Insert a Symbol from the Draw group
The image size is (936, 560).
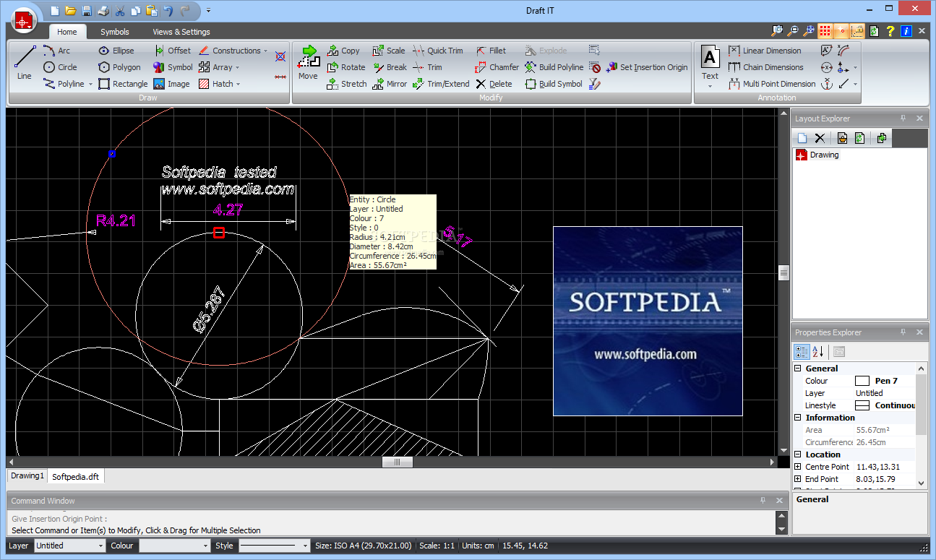173,67
